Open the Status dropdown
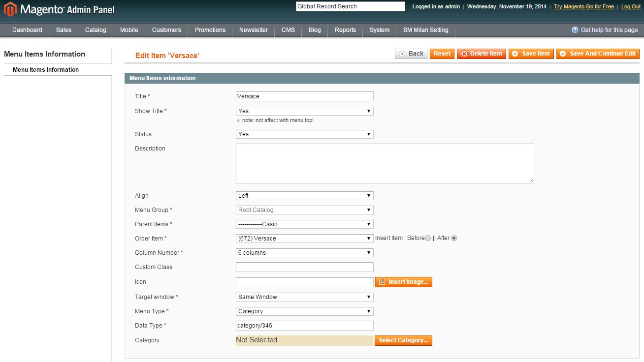This screenshot has height=362, width=644. [x=305, y=134]
